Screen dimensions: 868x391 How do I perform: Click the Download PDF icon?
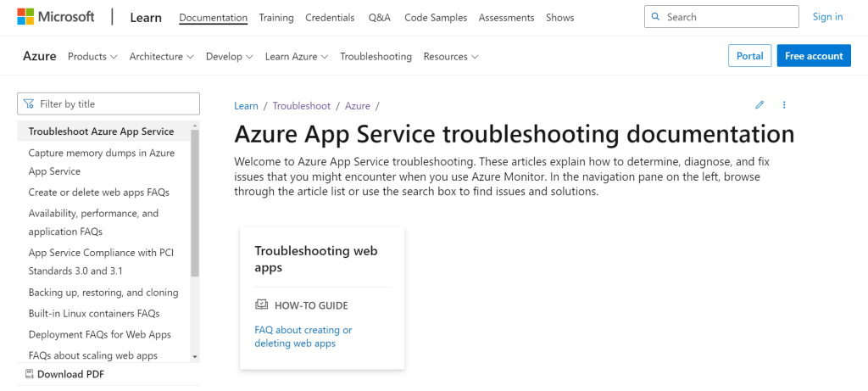point(30,374)
